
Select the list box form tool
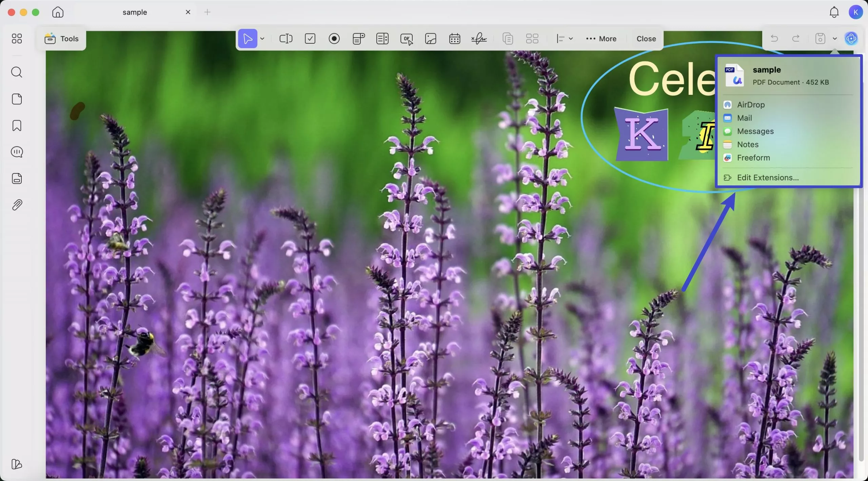(382, 39)
